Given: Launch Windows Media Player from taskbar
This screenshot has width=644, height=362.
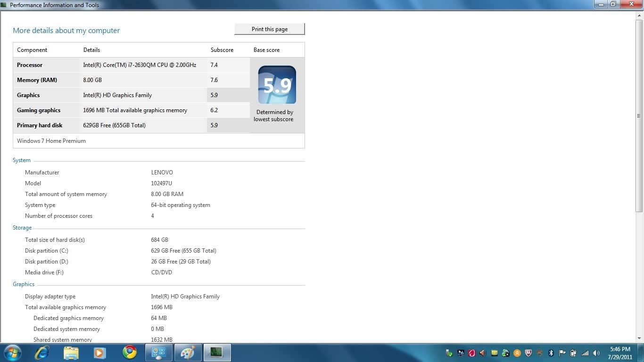Looking at the screenshot, I should tap(100, 353).
